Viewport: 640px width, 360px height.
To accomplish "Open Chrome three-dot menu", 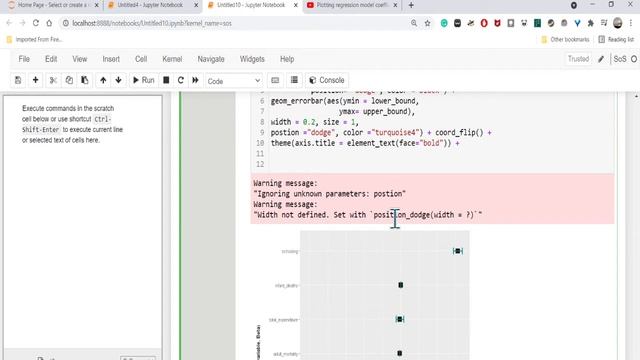I will 631,23.
